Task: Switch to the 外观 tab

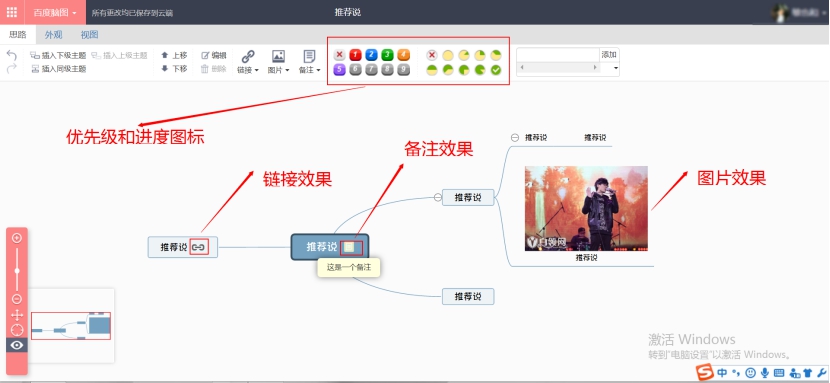Action: [53, 35]
